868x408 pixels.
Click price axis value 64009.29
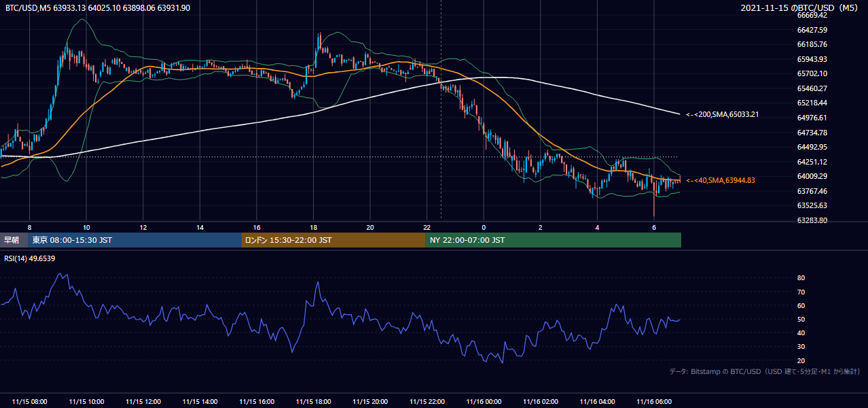pyautogui.click(x=812, y=176)
